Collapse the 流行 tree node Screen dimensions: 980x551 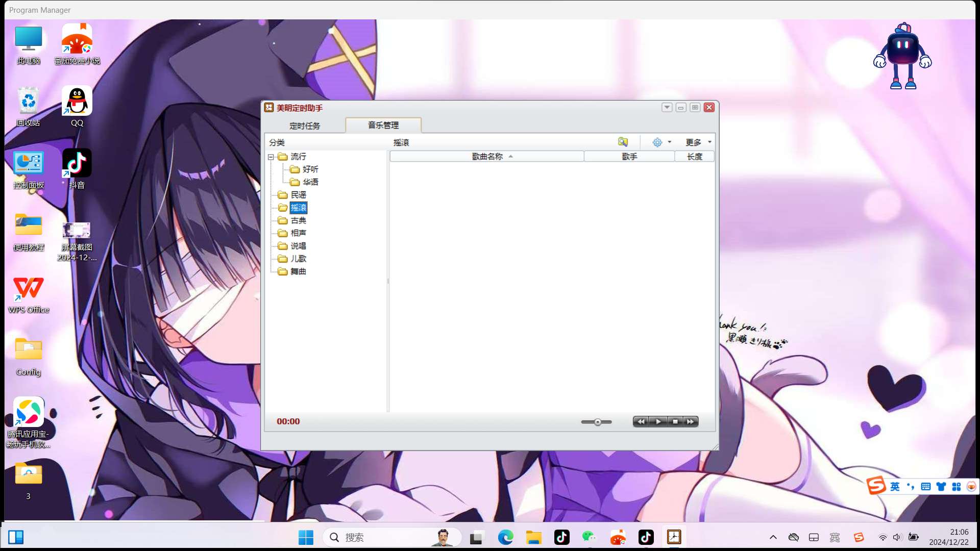pyautogui.click(x=271, y=157)
